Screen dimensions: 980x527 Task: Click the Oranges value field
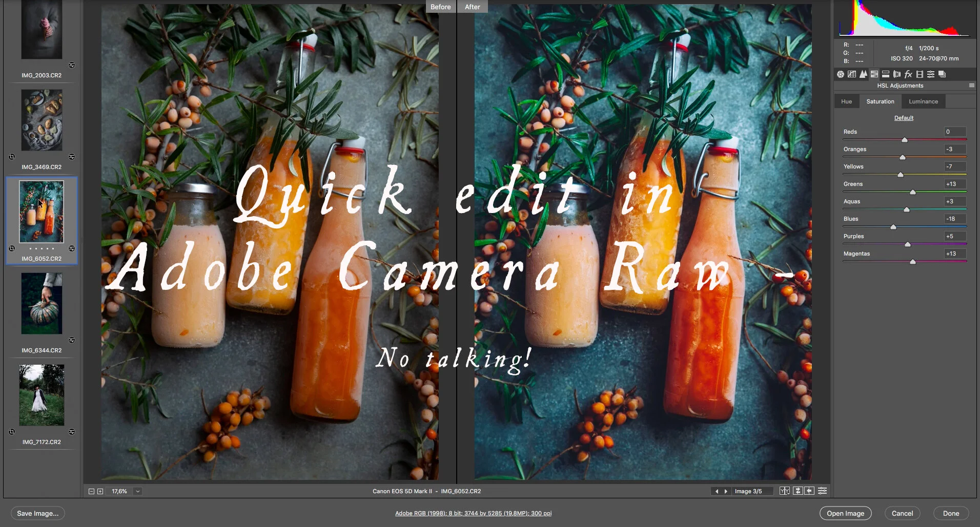point(955,149)
